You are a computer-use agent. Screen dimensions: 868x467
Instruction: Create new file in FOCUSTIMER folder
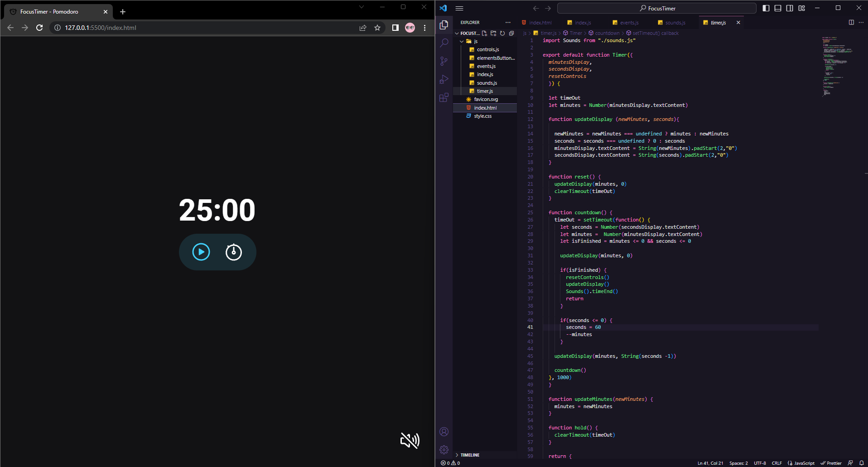click(x=484, y=33)
